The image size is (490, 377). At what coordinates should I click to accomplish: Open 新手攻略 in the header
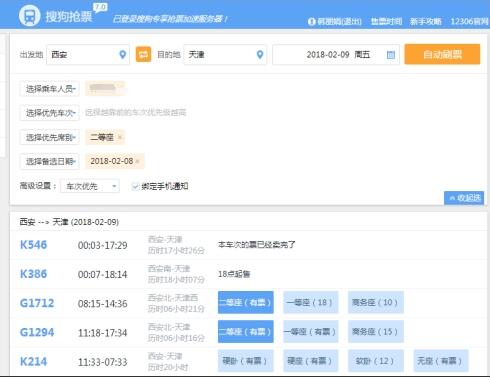tap(426, 22)
